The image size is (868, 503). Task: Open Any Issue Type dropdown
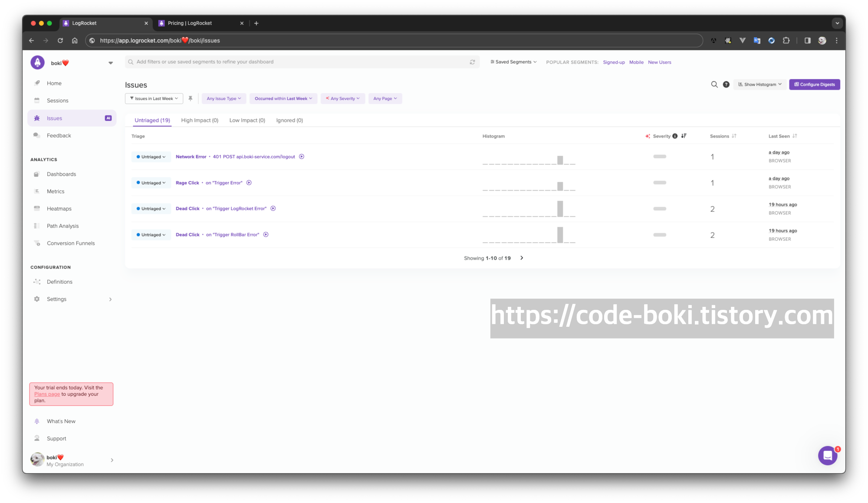[x=224, y=99]
